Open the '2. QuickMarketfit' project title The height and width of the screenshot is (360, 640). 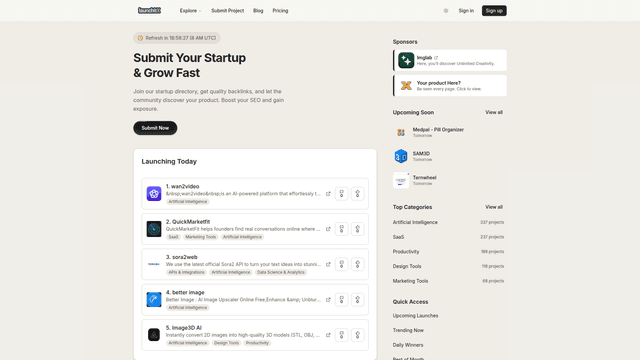(x=188, y=222)
